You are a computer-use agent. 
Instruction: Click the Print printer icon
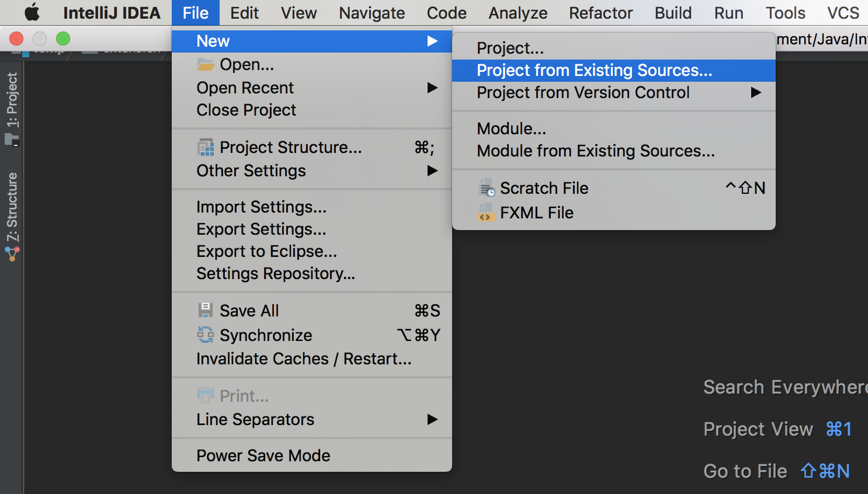[x=206, y=395]
